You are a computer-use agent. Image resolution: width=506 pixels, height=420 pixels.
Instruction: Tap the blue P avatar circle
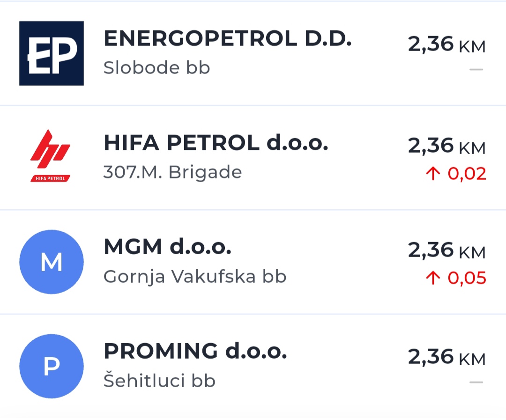(52, 366)
